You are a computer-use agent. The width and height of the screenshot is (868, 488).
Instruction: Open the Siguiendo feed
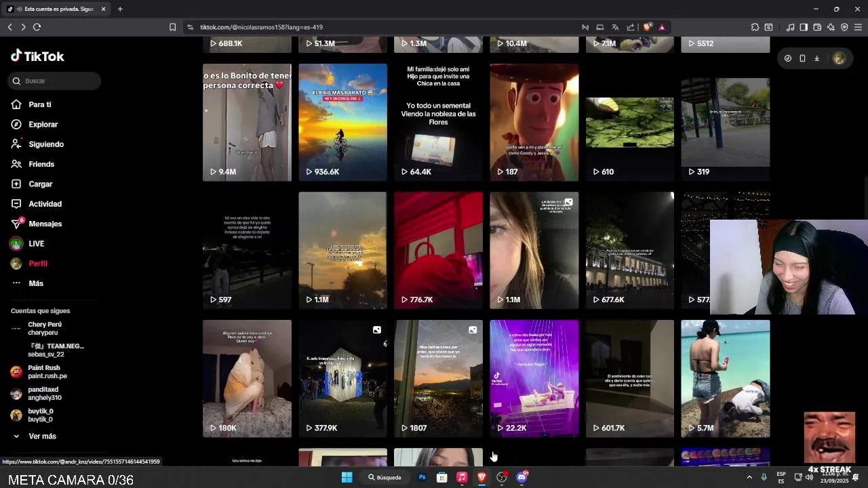pyautogui.click(x=37, y=144)
